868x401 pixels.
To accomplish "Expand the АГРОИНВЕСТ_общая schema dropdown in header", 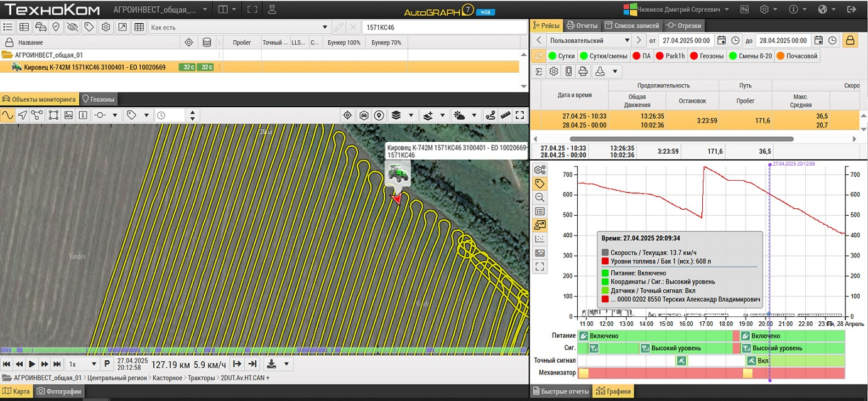I will (160, 9).
